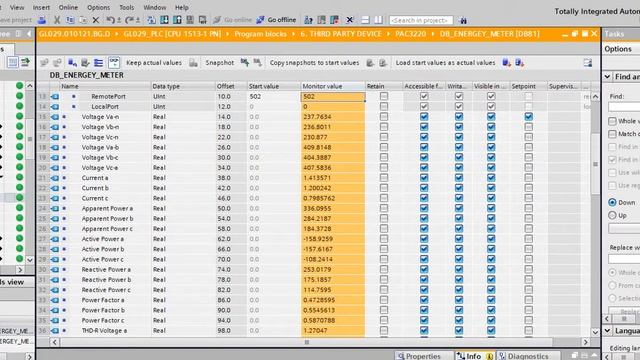Image resolution: width=640 pixels, height=360 pixels.
Task: Enable the Whole words checkbox
Action: [x=612, y=121]
